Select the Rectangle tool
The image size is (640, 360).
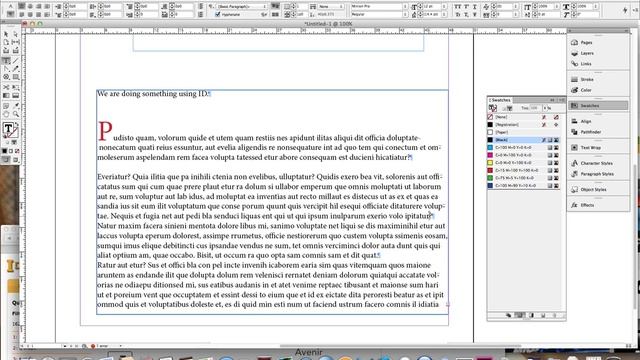(x=16, y=77)
